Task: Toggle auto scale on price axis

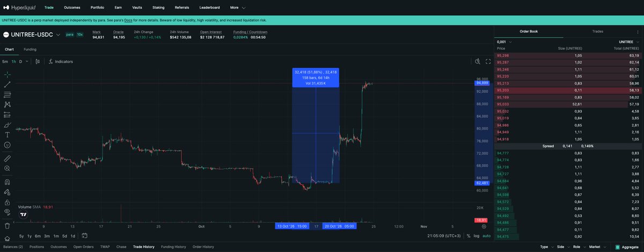Action: (486, 236)
